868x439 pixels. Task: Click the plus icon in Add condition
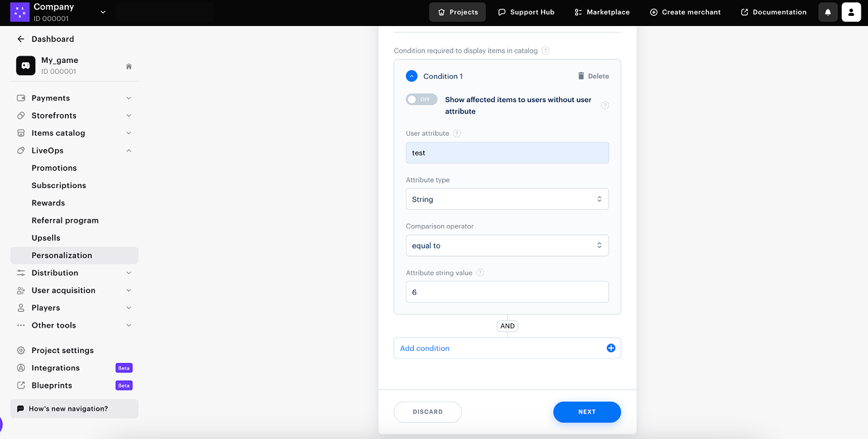tap(610, 349)
